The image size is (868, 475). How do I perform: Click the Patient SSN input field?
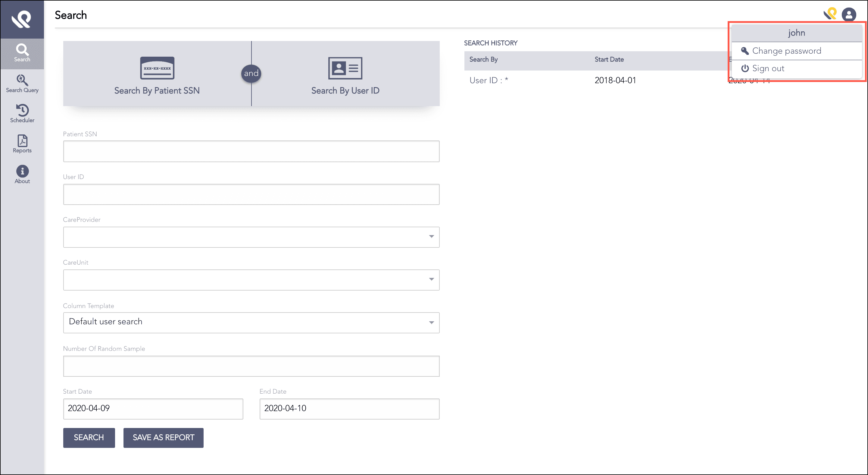coord(251,151)
